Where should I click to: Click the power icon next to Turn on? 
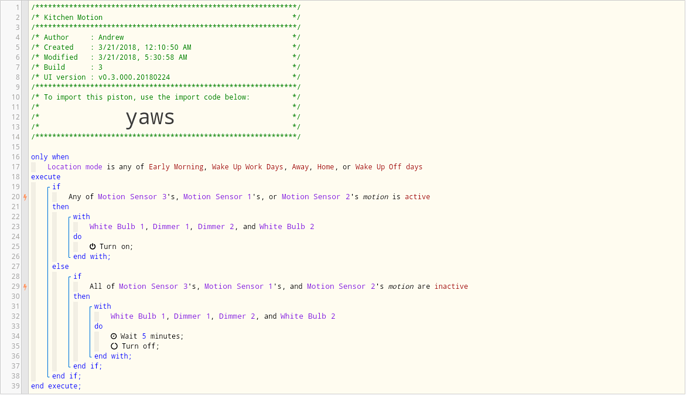tap(92, 247)
